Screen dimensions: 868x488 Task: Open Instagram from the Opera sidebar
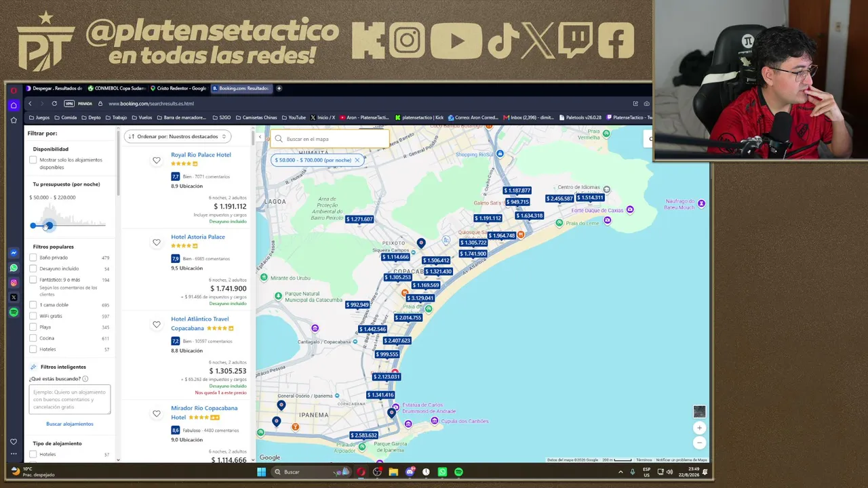click(x=14, y=283)
